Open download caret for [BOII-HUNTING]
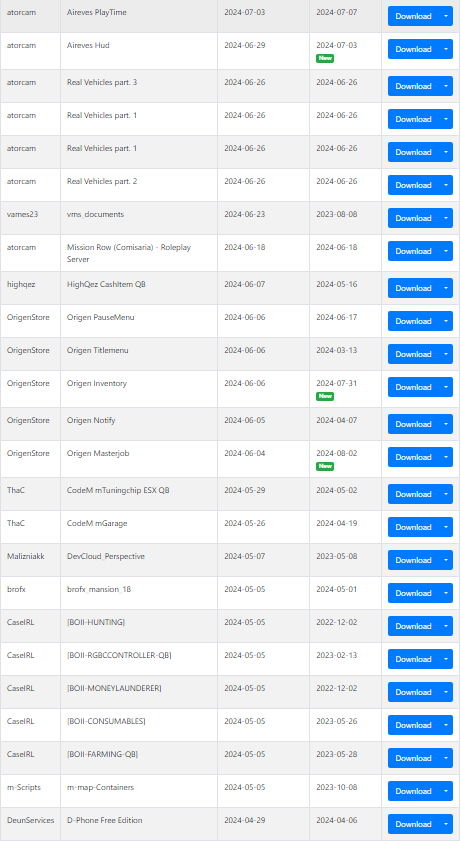461x841 pixels. tap(446, 626)
